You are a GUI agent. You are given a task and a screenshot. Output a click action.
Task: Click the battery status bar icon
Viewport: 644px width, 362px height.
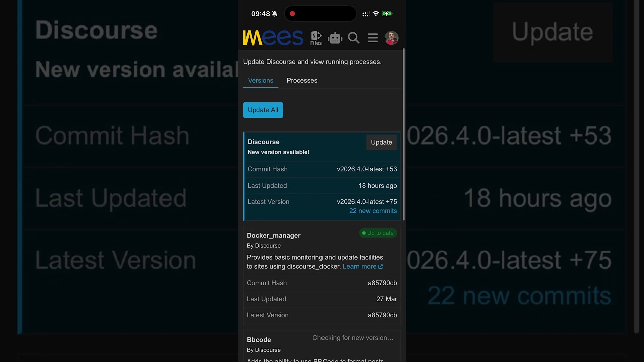tap(387, 14)
